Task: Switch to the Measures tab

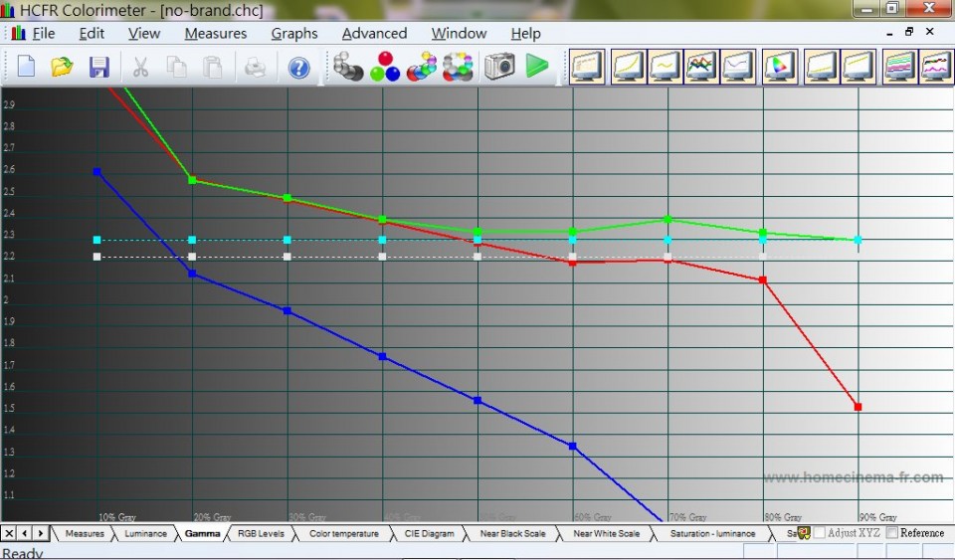Action: [85, 534]
